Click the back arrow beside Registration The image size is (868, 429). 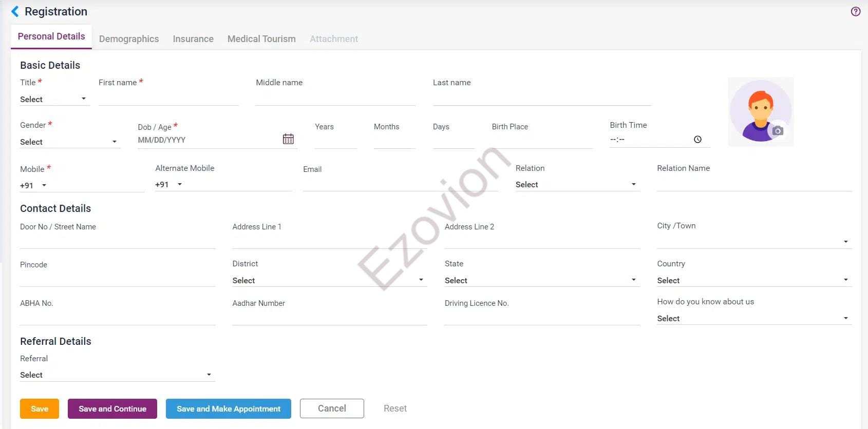pos(15,11)
